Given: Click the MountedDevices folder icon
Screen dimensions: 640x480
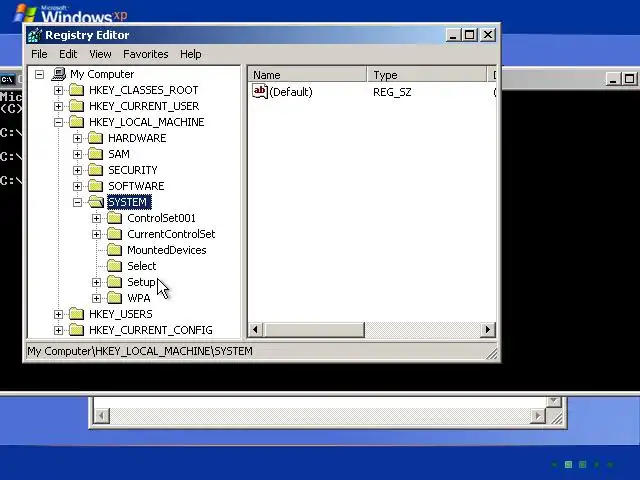Looking at the screenshot, I should point(115,250).
